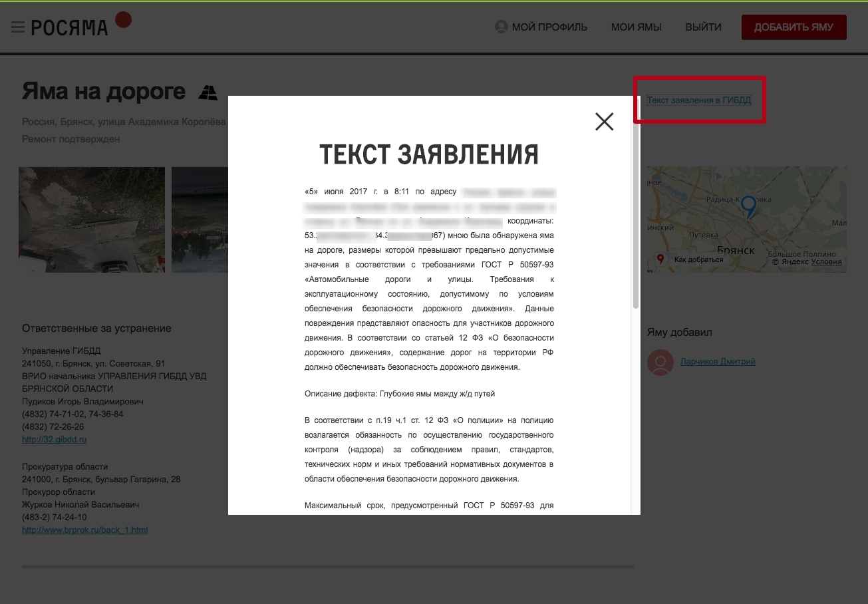Viewport: 868px width, 604px height.
Task: Click the Yandex map of Брянск
Action: pos(747,220)
